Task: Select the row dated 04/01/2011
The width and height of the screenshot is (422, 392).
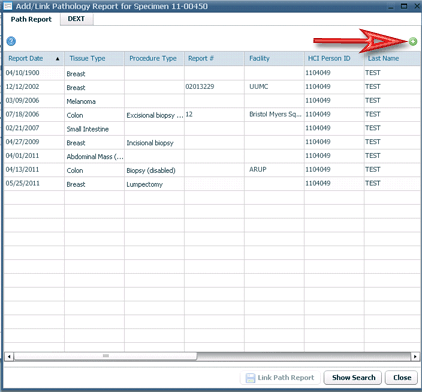Action: pyautogui.click(x=212, y=156)
